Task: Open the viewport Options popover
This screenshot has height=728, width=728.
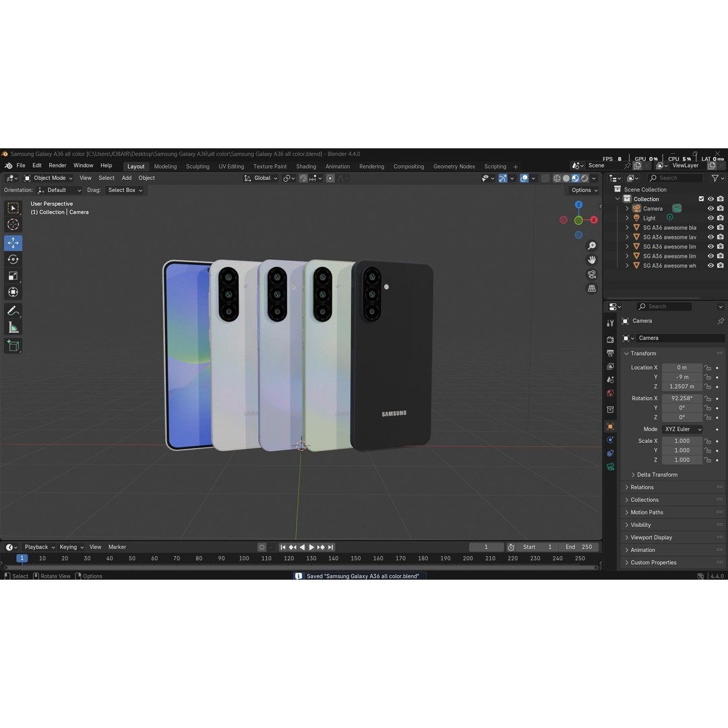Action: tap(584, 190)
